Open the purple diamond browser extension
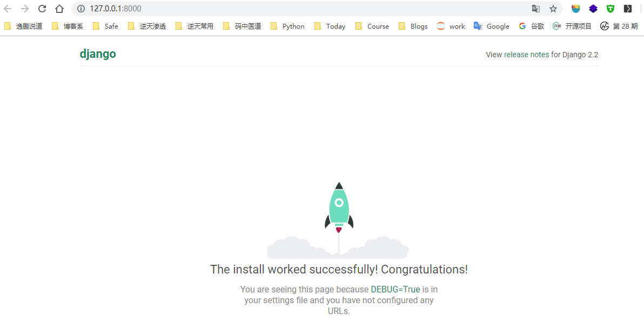The height and width of the screenshot is (334, 644). point(593,9)
